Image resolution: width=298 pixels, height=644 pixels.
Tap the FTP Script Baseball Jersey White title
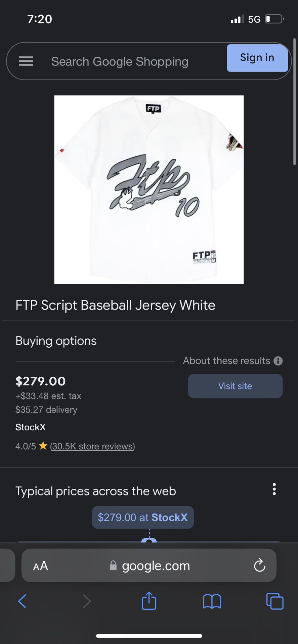tap(115, 305)
